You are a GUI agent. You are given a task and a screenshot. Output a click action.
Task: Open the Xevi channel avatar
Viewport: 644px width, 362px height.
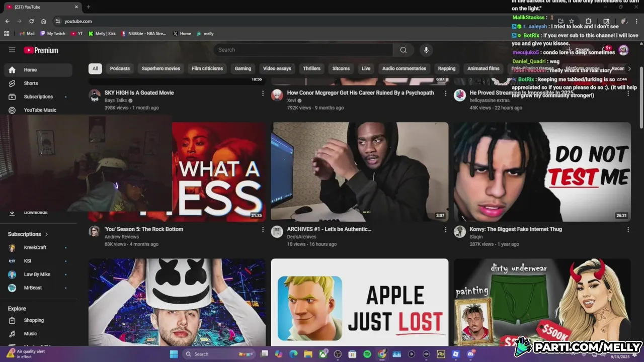(277, 96)
